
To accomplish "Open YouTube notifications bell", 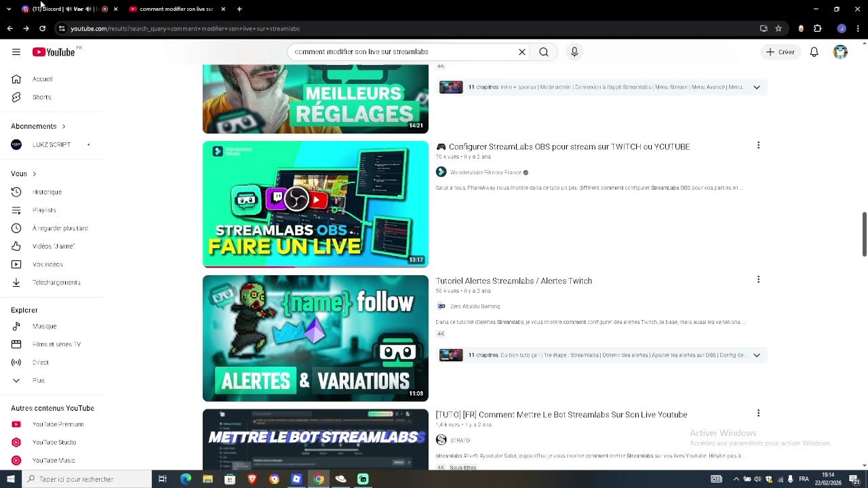I will [x=814, y=52].
